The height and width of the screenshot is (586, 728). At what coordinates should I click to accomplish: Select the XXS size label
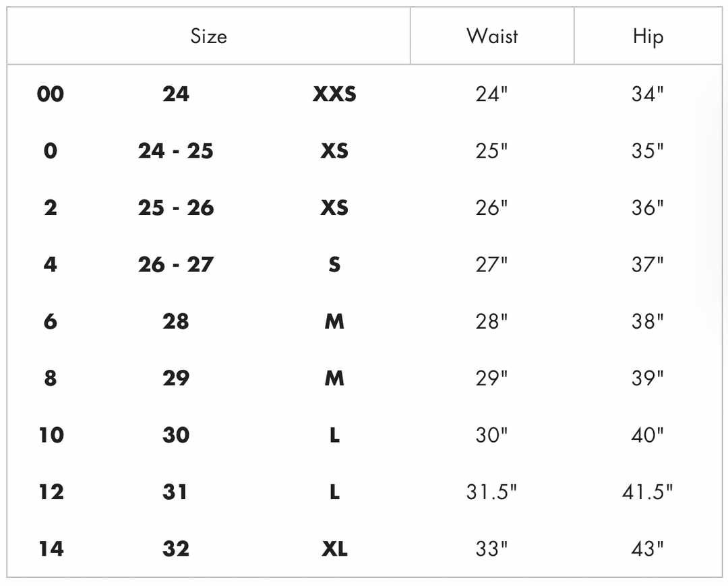coord(334,94)
